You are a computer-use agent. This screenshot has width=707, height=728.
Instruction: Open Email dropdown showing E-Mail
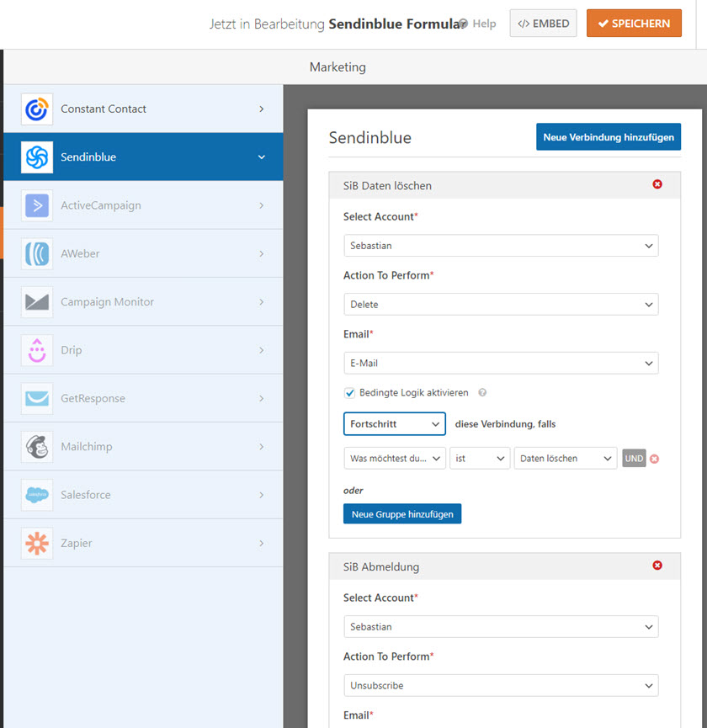[x=501, y=363]
